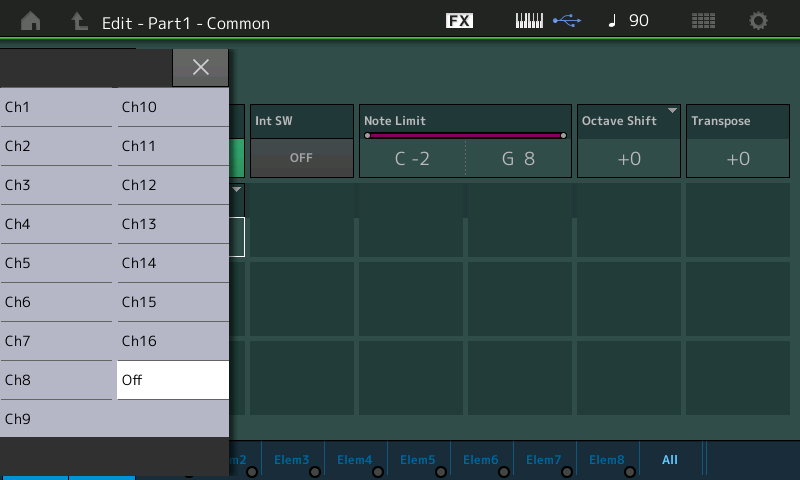The image size is (800, 480).
Task: Open the settings gear icon
Action: (x=759, y=21)
